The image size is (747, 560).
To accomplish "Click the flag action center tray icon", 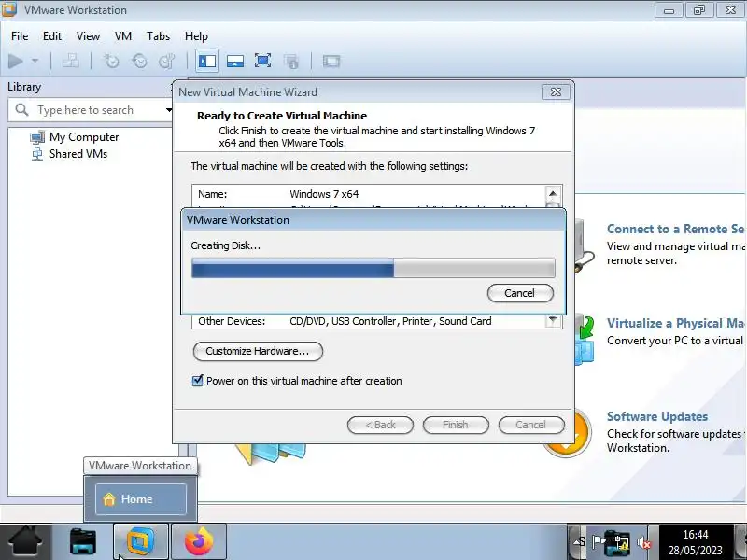I will tap(598, 542).
